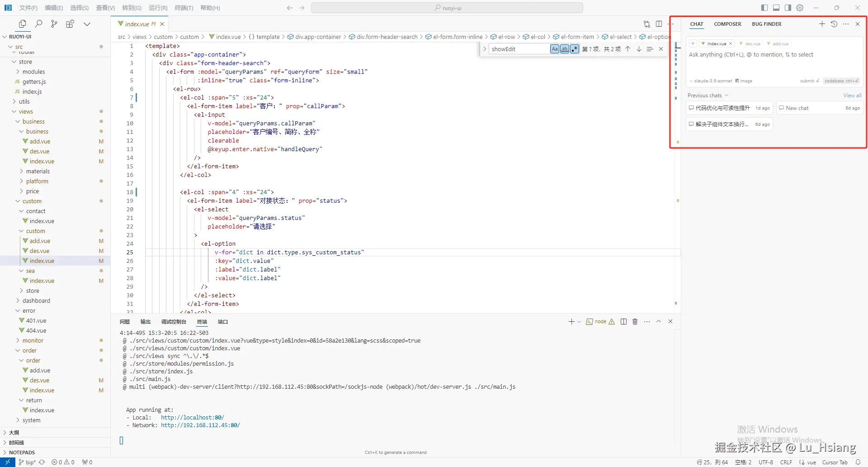Screen dimensions: 868x467
Task: Open the Extensions view icon
Action: click(70, 24)
